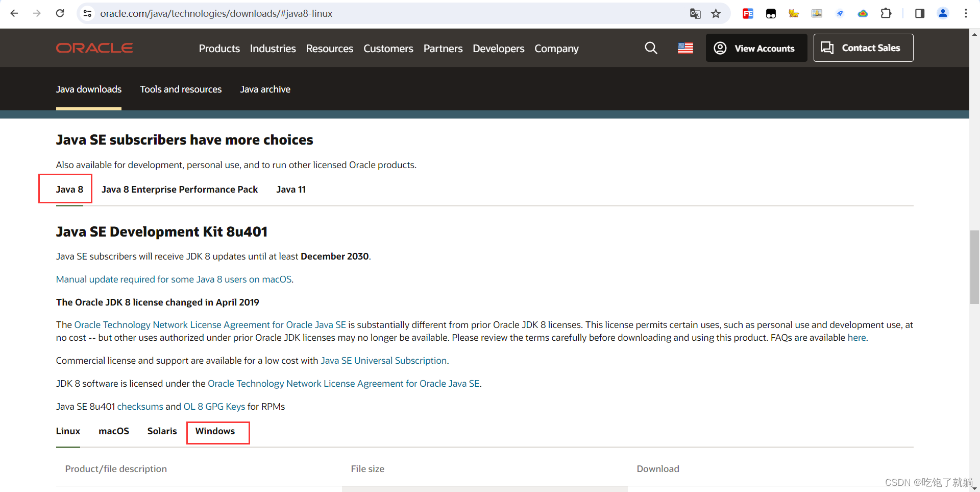
Task: Click the View Accounts button
Action: (756, 48)
